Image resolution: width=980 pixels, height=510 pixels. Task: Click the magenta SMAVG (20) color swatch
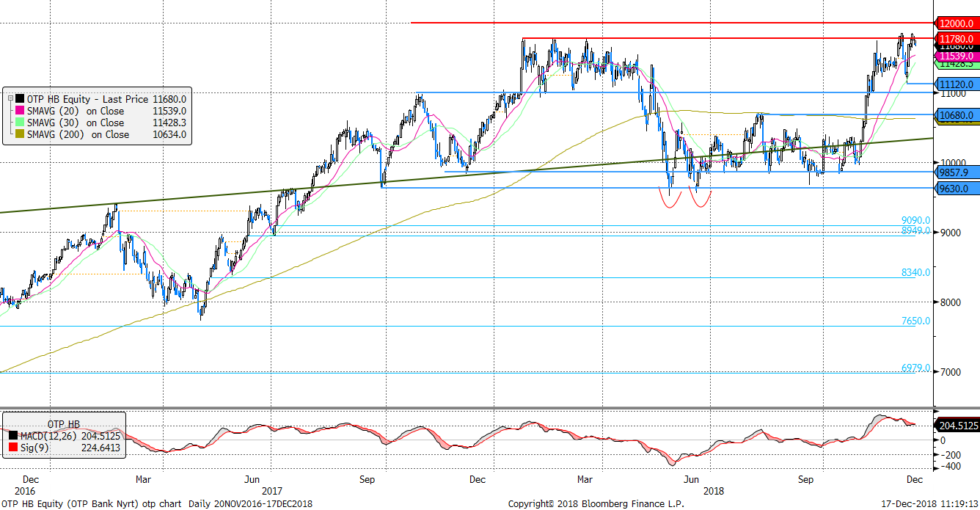pos(20,111)
